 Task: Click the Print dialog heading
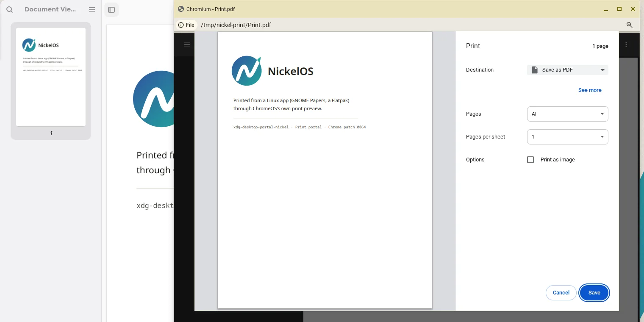tap(473, 46)
